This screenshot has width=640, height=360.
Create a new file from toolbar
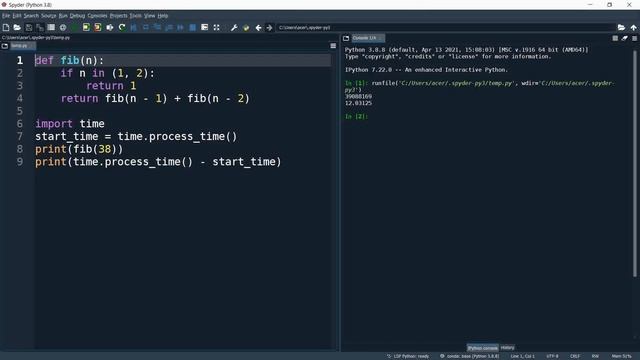[x=6, y=27]
